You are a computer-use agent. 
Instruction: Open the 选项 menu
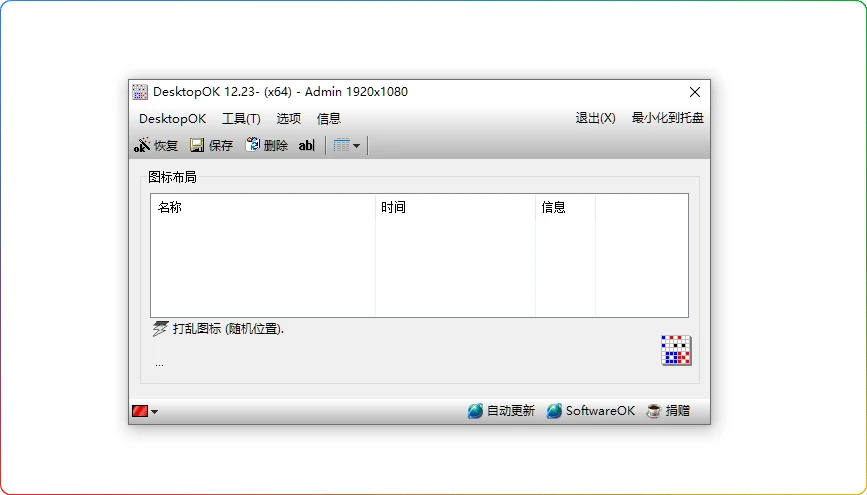(x=289, y=119)
